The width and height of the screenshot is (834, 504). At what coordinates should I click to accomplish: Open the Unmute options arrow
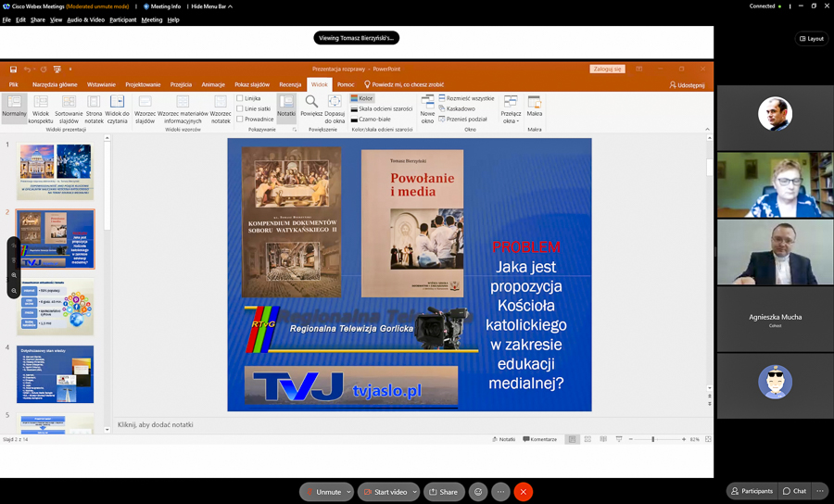348,492
